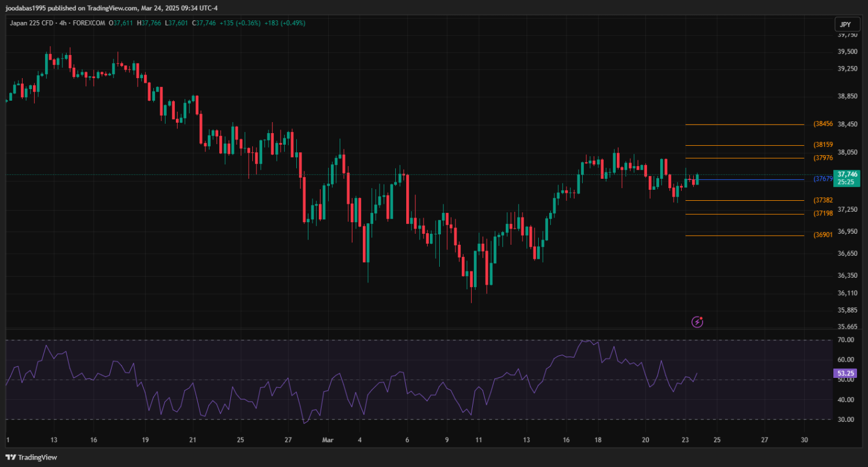This screenshot has height=467, width=868.
Task: Click the orange level label (38456)
Action: 823,124
